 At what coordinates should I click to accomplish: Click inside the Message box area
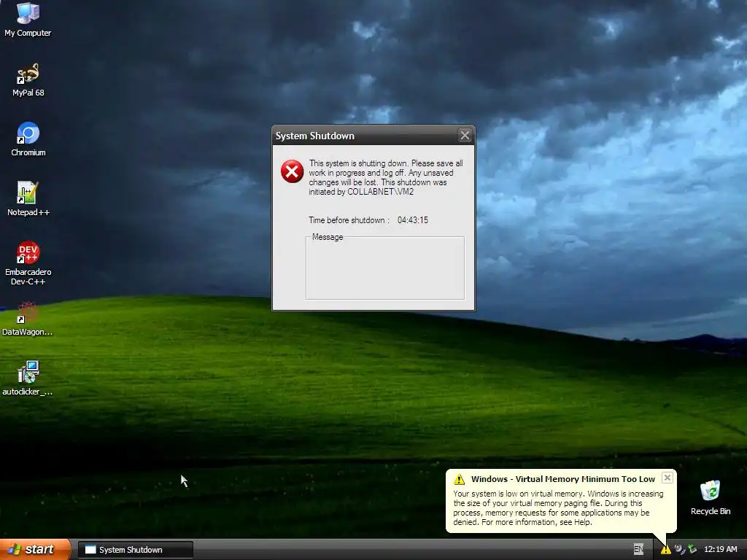(x=385, y=270)
